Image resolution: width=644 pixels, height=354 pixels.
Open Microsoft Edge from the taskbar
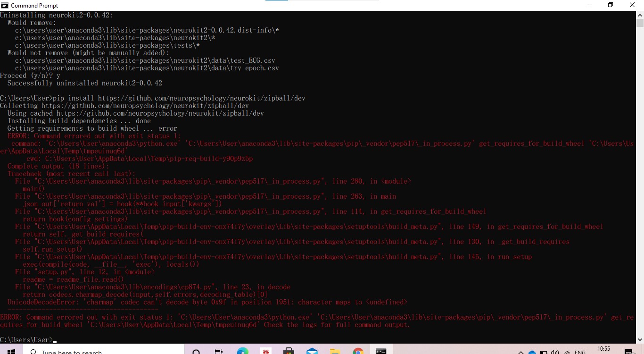click(242, 351)
